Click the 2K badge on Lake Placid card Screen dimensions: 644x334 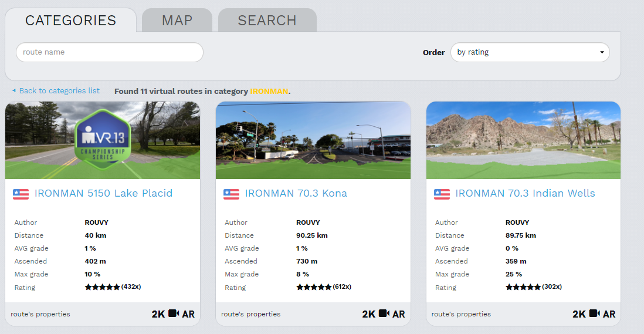158,314
